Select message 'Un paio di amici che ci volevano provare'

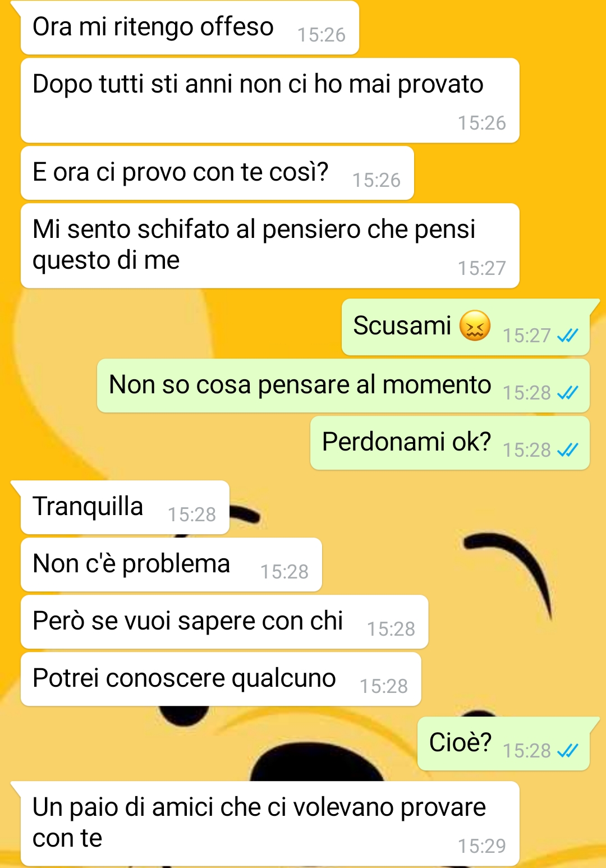270,824
